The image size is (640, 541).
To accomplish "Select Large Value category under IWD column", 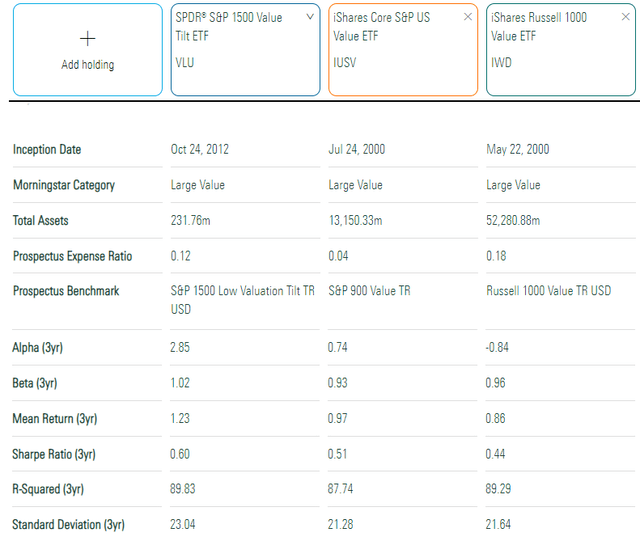I will [x=513, y=185].
